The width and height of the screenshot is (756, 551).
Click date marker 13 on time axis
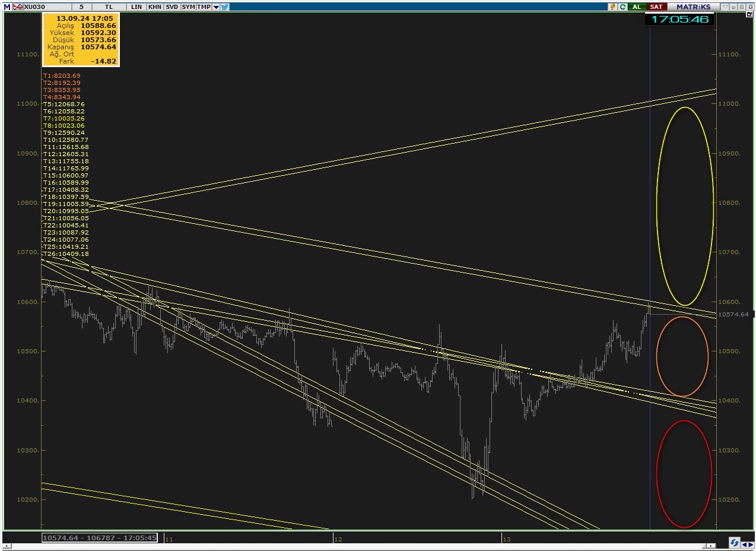click(506, 539)
